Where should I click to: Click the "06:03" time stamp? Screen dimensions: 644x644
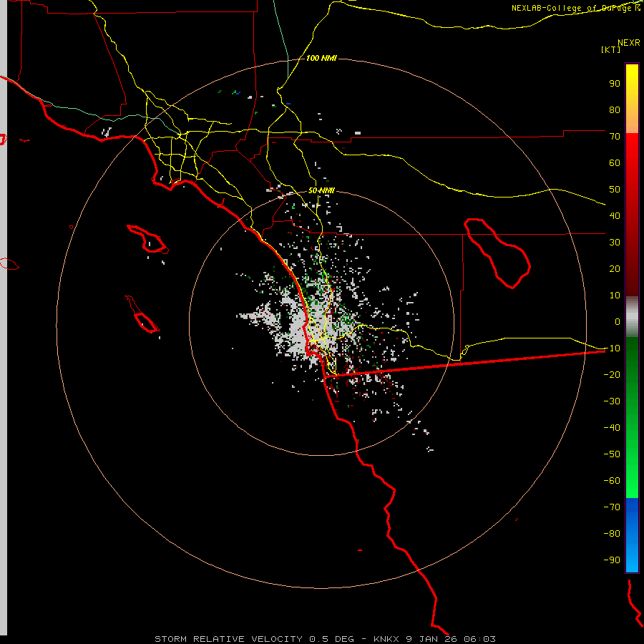(479, 639)
